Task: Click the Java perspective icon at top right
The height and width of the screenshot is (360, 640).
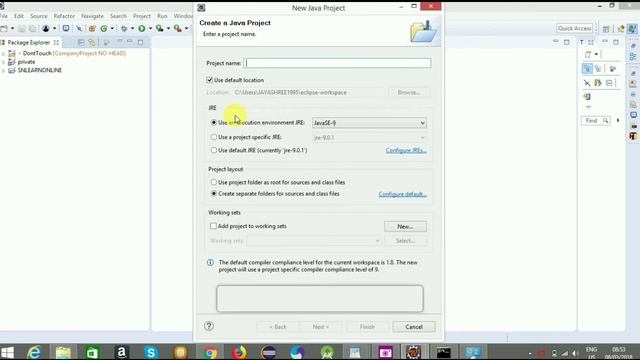Action: point(632,29)
